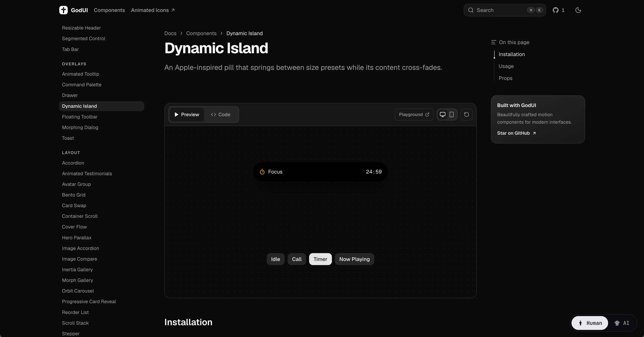Select desktop preview viewport icon
This screenshot has height=337, width=644.
pyautogui.click(x=442, y=115)
